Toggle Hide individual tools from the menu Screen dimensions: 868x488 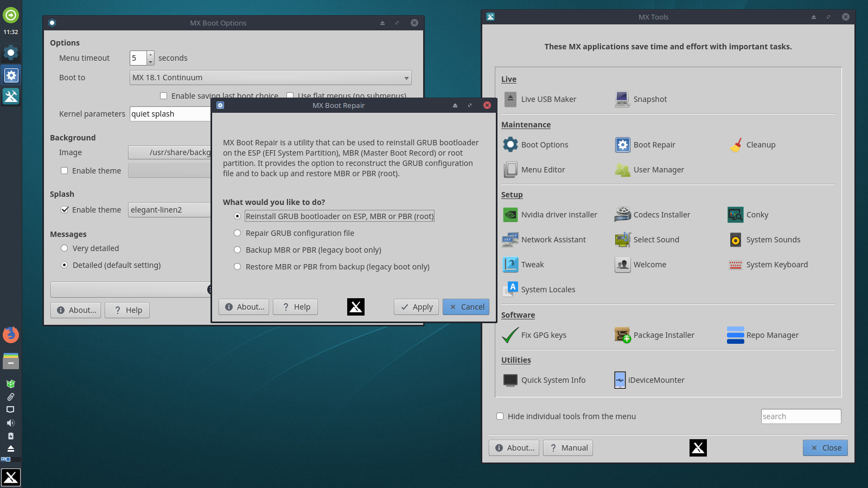click(566, 416)
